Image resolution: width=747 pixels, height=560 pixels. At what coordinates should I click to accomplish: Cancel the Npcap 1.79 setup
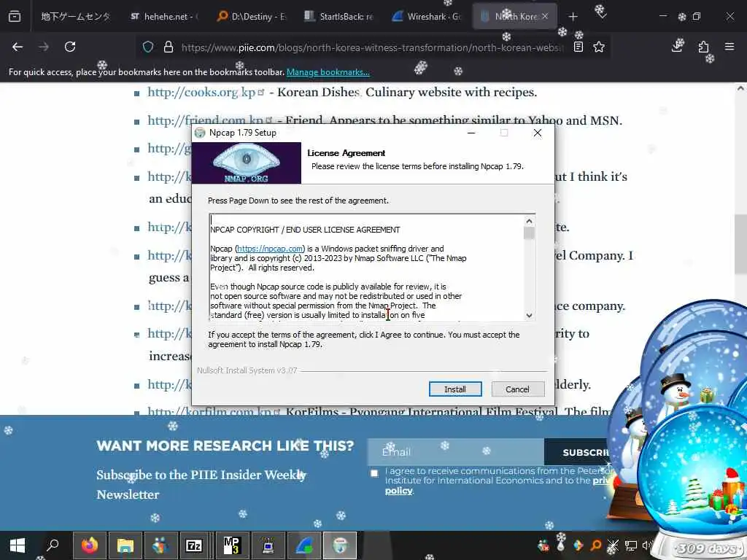click(x=517, y=389)
